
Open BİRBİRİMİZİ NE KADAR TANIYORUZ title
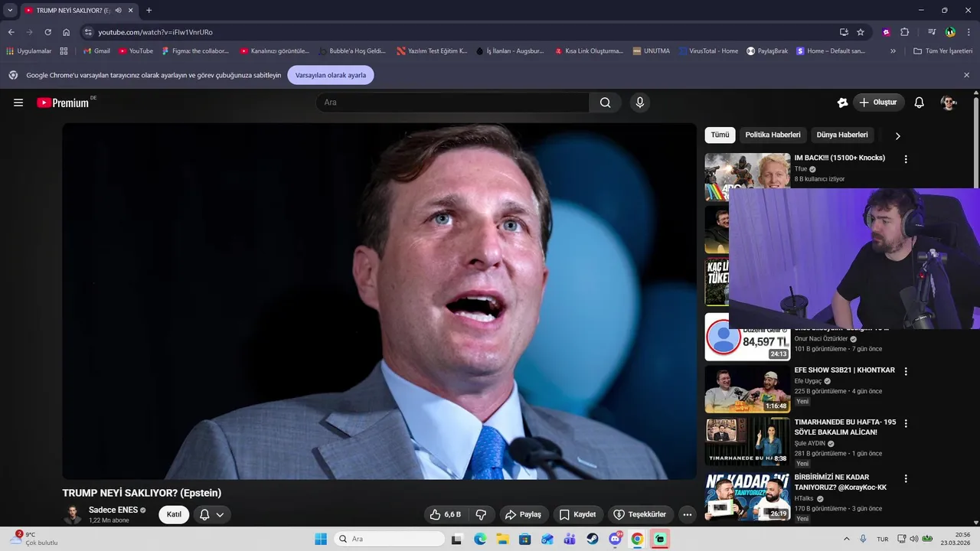pyautogui.click(x=841, y=482)
